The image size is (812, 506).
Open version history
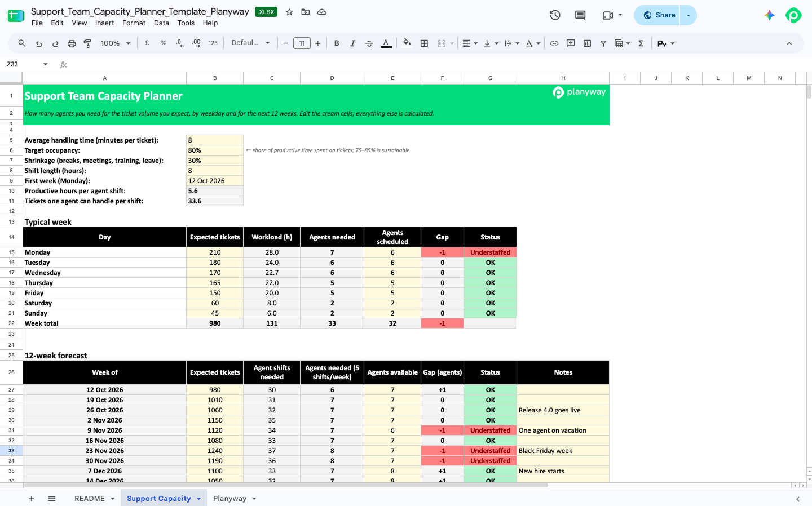555,15
